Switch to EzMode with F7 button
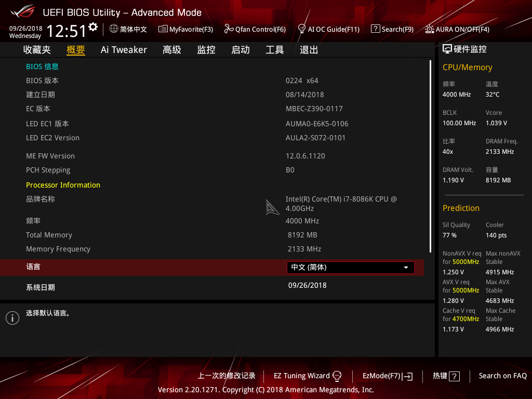Viewport: 532px width, 399px height. tap(387, 376)
